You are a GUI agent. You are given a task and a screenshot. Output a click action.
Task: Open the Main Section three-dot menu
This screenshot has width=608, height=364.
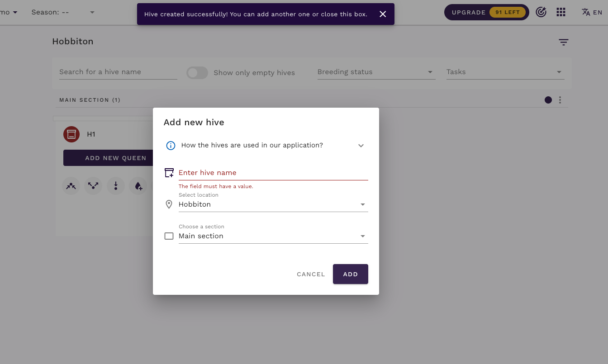(x=560, y=100)
